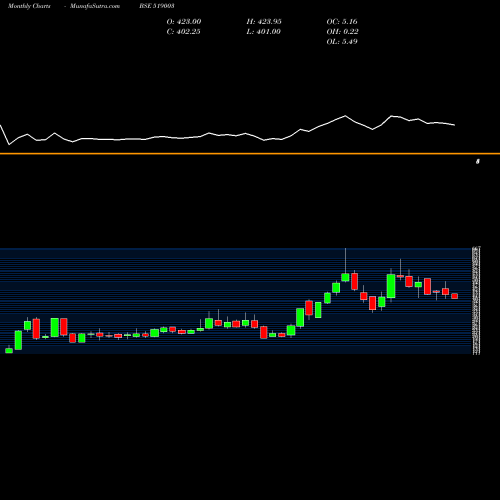Select the open value O: 423.00
500x500 pixels.
tap(184, 22)
